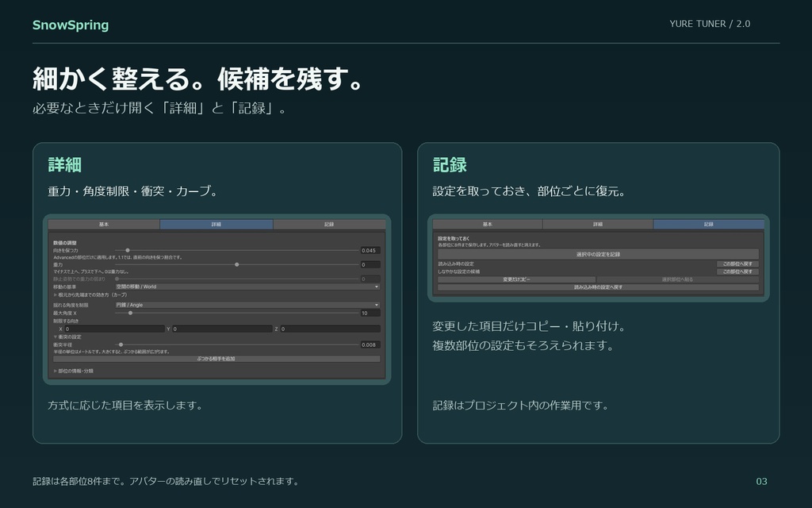Open the 基本 tab in the 詳細 panel

pyautogui.click(x=104, y=225)
